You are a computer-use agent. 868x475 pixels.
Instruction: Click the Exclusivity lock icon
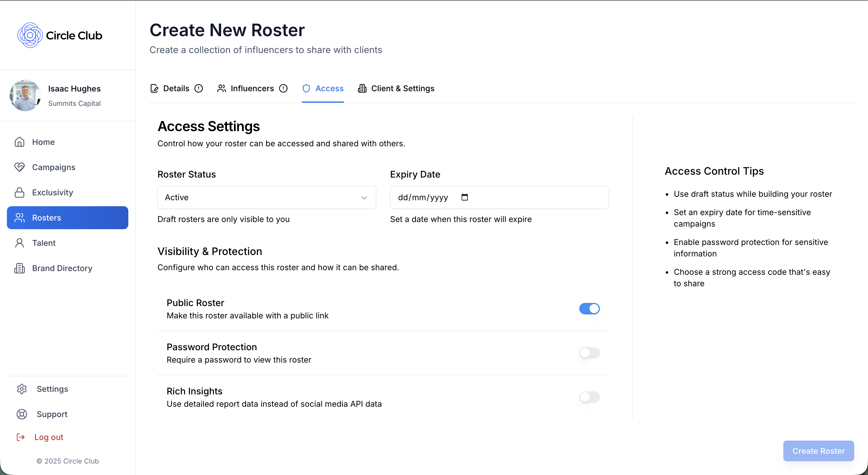[x=20, y=192]
